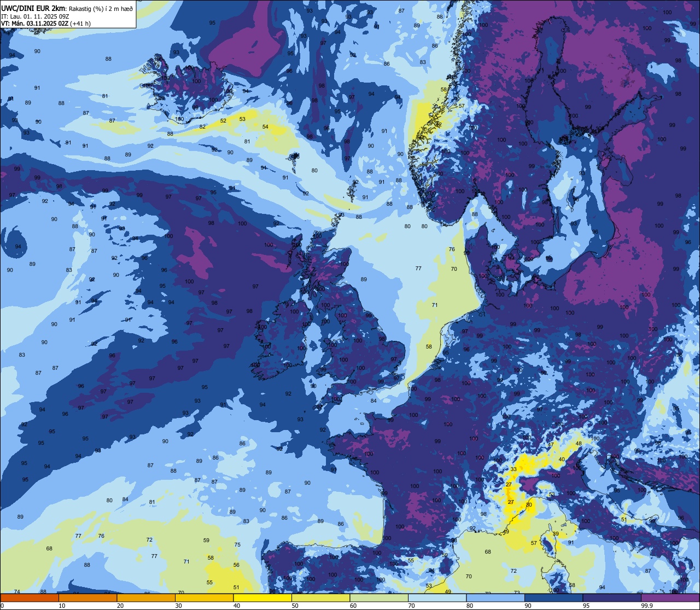
Task: Click the 80–90 % medium blue legend swatch
Action: (495, 597)
